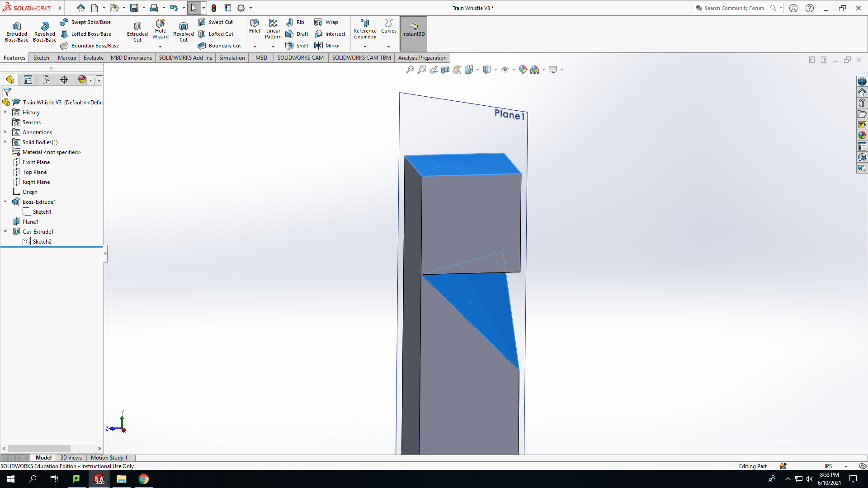Open the Windows Start menu
This screenshot has height=488, width=868.
(11, 479)
